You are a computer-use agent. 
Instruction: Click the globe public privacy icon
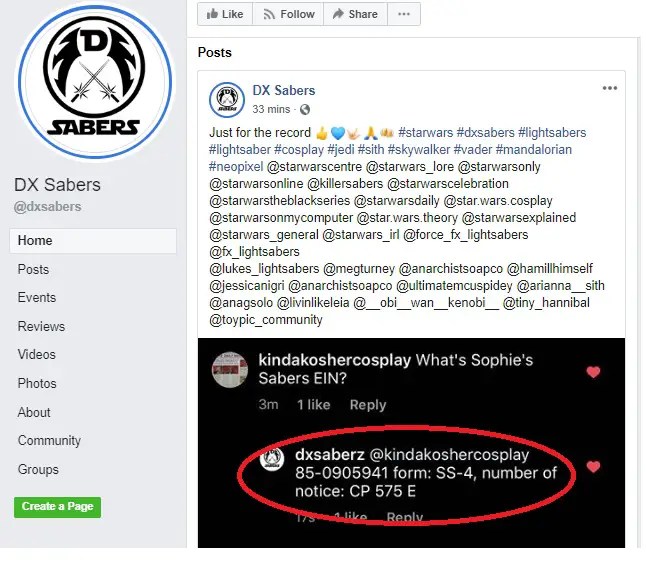[305, 110]
